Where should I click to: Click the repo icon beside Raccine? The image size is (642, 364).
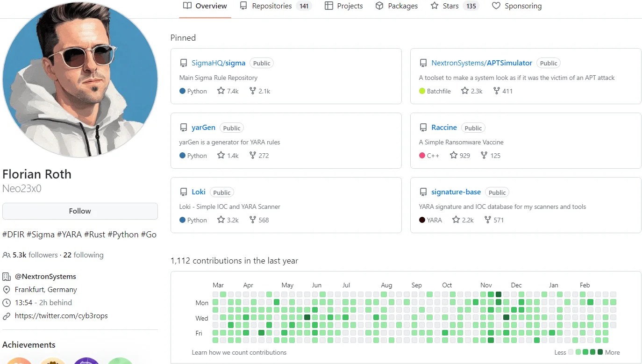point(423,128)
